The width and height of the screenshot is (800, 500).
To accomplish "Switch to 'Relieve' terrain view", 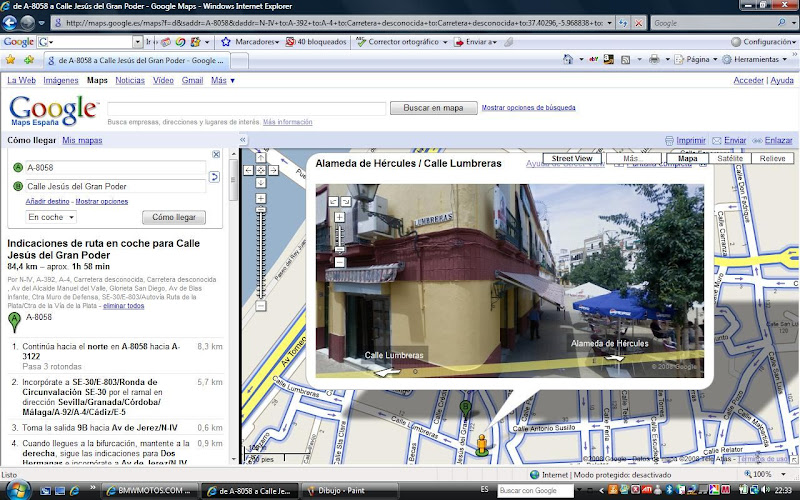I will (x=772, y=159).
